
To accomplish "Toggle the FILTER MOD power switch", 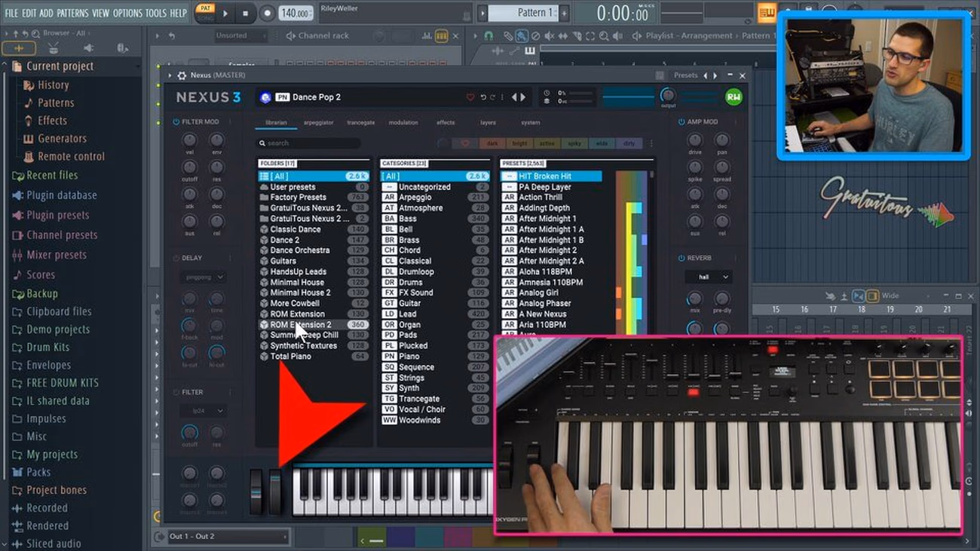I will (176, 121).
